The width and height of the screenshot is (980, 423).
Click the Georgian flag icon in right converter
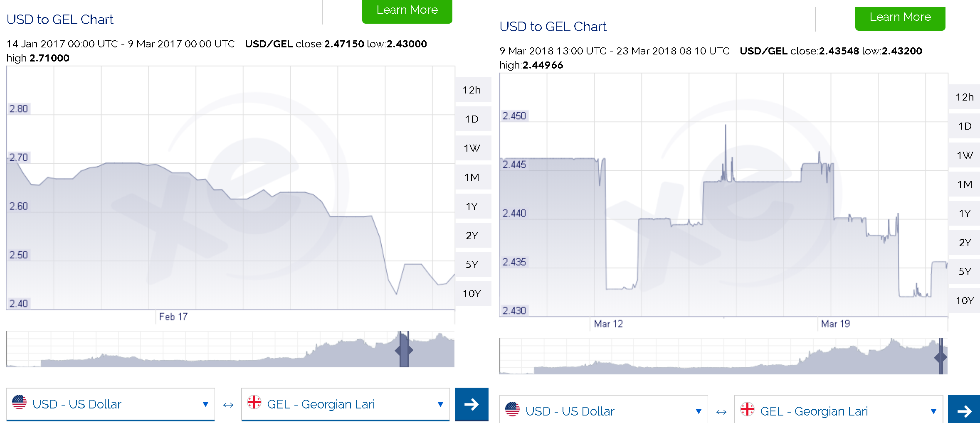click(x=747, y=409)
